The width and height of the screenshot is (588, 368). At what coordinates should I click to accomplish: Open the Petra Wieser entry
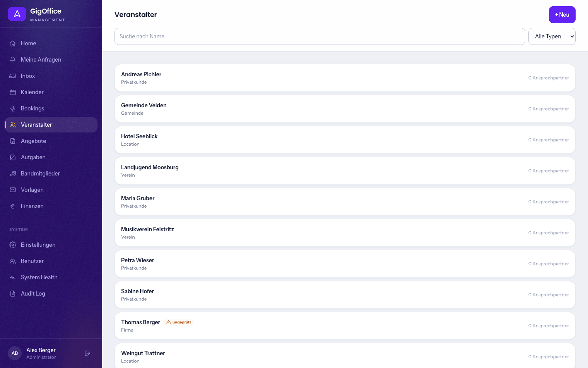click(x=345, y=264)
